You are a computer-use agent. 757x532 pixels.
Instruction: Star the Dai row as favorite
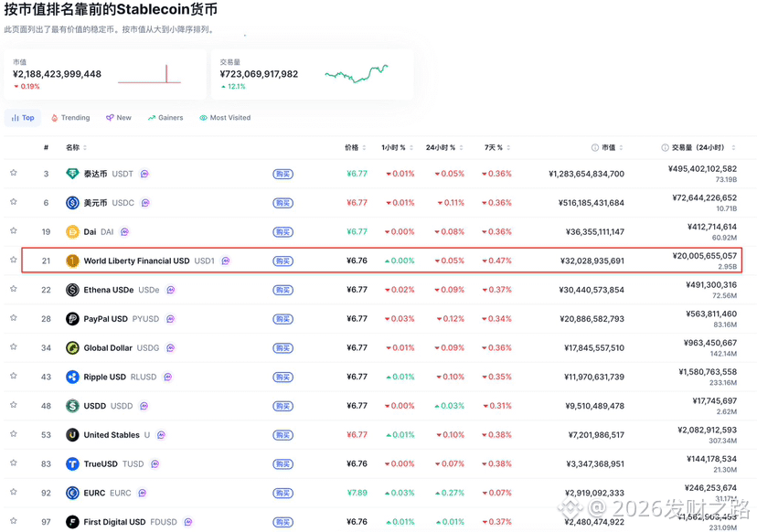tap(14, 230)
